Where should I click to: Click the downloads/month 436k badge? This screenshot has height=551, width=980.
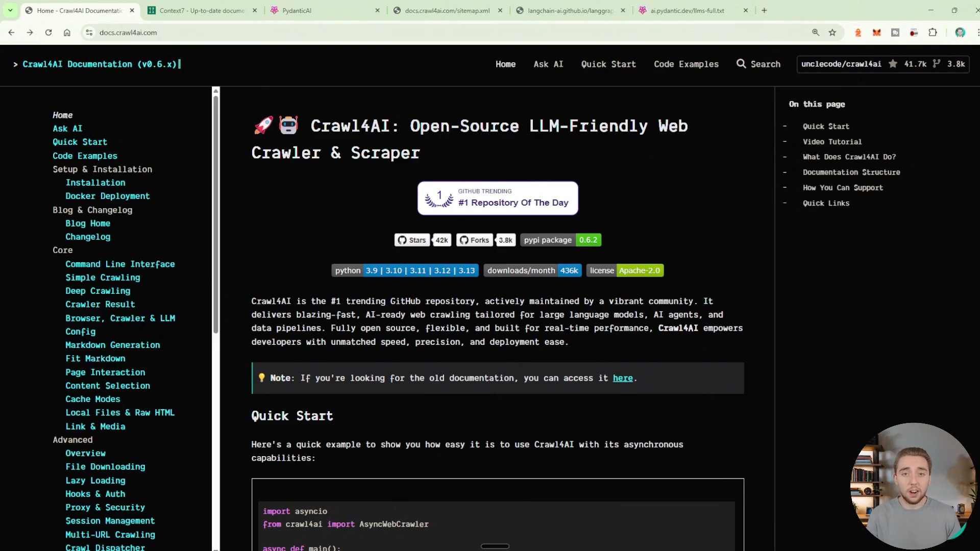point(532,271)
